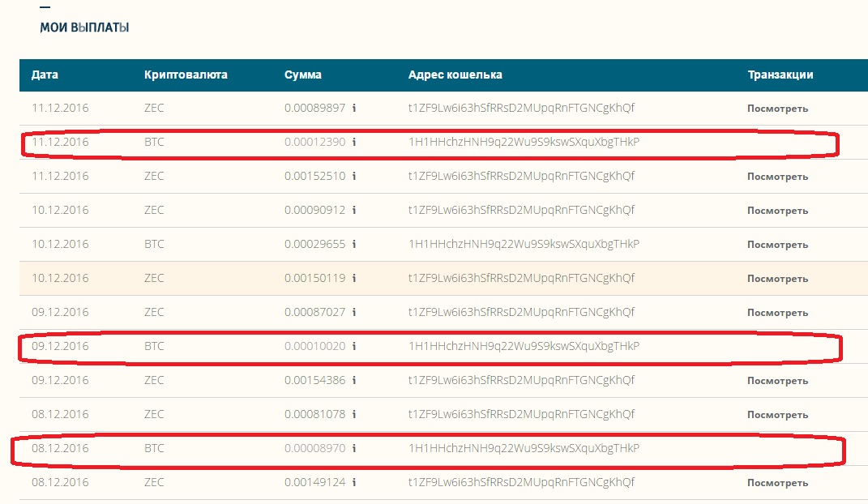Click info icon next to 0.00012390 BTC
868x504 pixels.
[354, 142]
